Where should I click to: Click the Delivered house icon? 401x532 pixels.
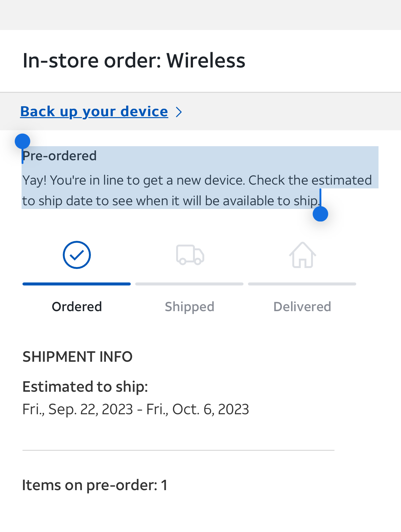click(302, 255)
